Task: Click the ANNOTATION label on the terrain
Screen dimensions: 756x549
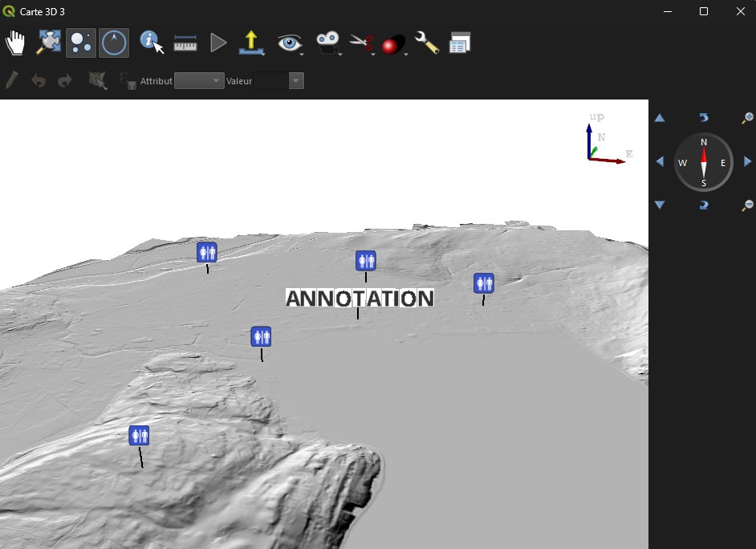Action: [x=360, y=299]
